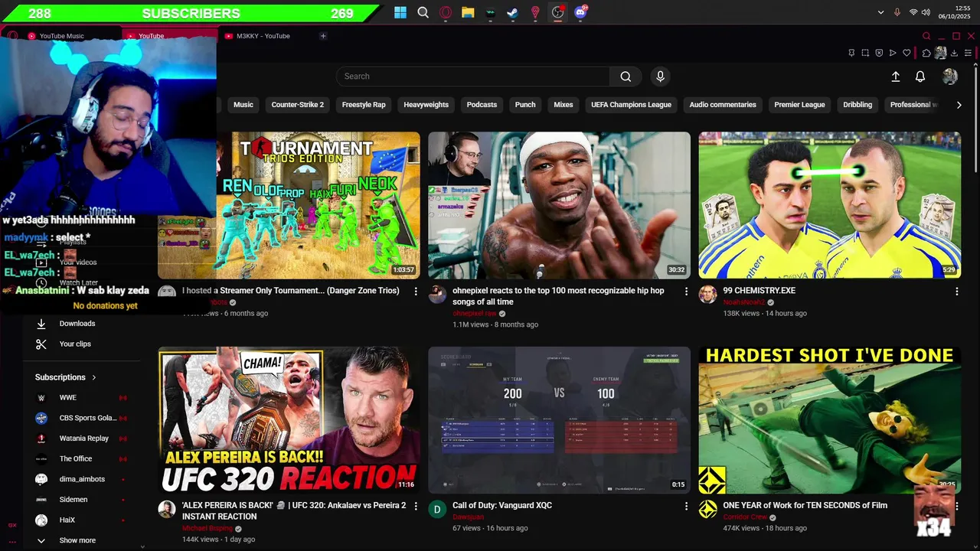This screenshot has width=980, height=551.
Task: Select the Podcasts filter chip
Action: click(x=482, y=105)
